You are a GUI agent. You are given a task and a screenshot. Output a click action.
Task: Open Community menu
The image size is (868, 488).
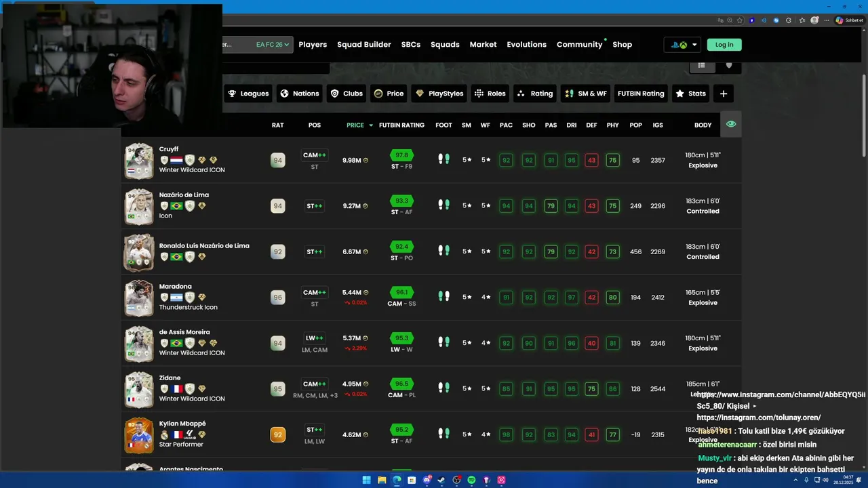point(580,45)
